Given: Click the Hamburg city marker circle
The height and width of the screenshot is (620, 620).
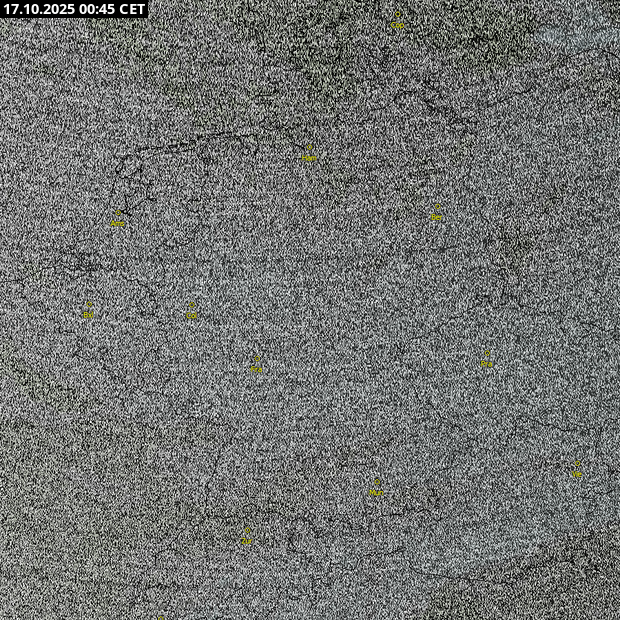Looking at the screenshot, I should pos(309,147).
